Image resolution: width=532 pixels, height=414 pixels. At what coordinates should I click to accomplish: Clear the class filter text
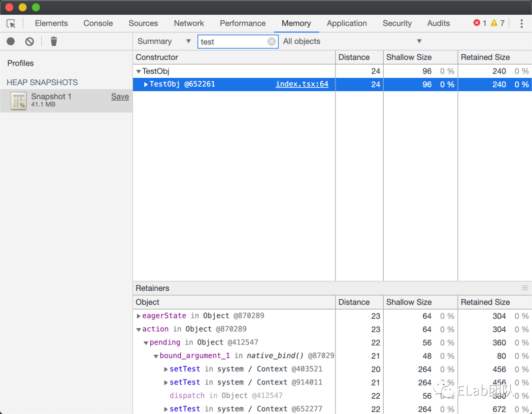[x=271, y=41]
